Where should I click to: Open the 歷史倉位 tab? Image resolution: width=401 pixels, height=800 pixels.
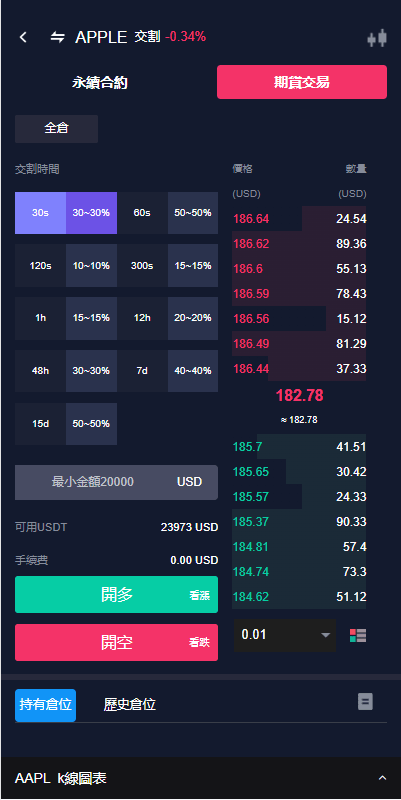(x=130, y=705)
